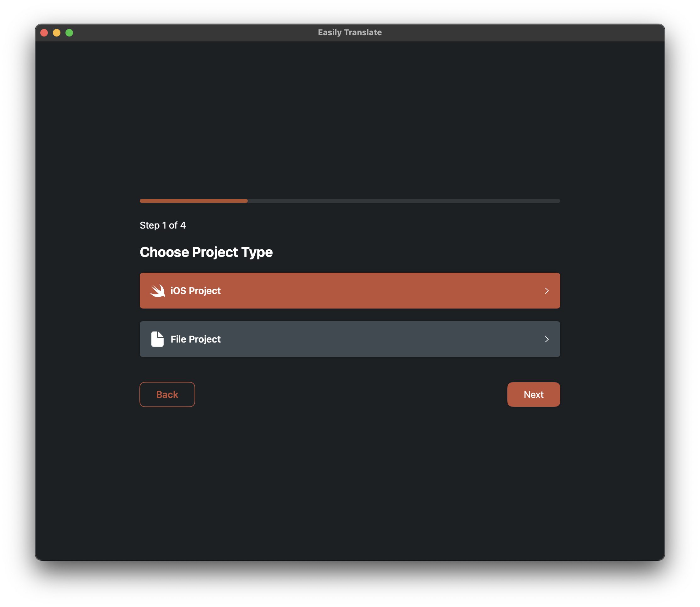Choose the File Project option label
The image size is (700, 607).
click(x=195, y=339)
